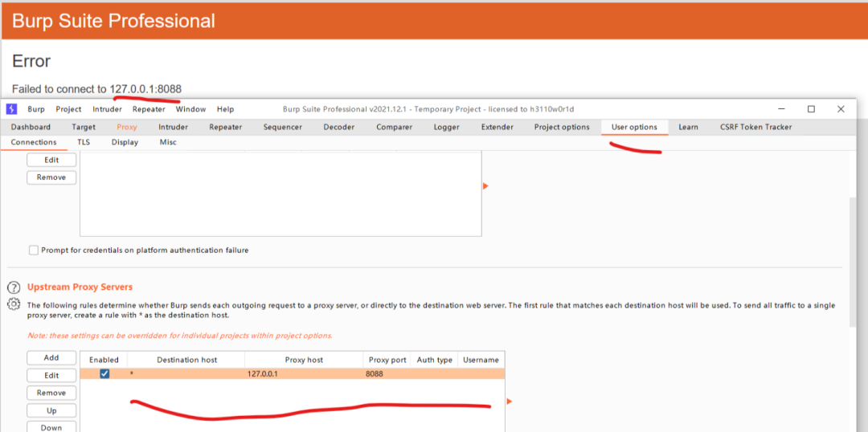
Task: Switch to the Sequencer tab
Action: pyautogui.click(x=282, y=127)
